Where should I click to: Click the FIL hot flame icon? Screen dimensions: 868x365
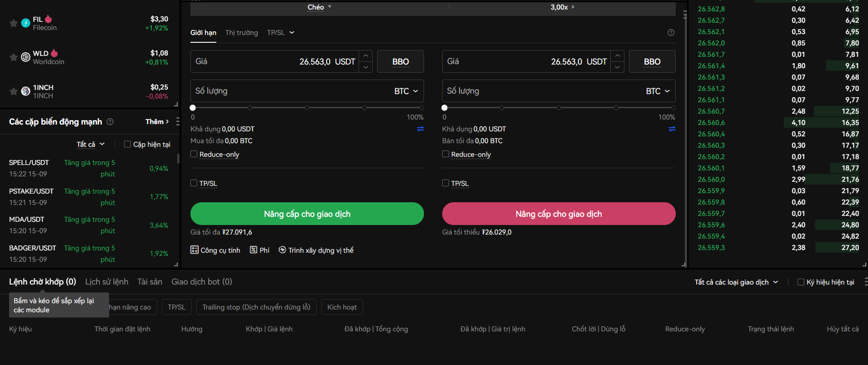pyautogui.click(x=49, y=19)
